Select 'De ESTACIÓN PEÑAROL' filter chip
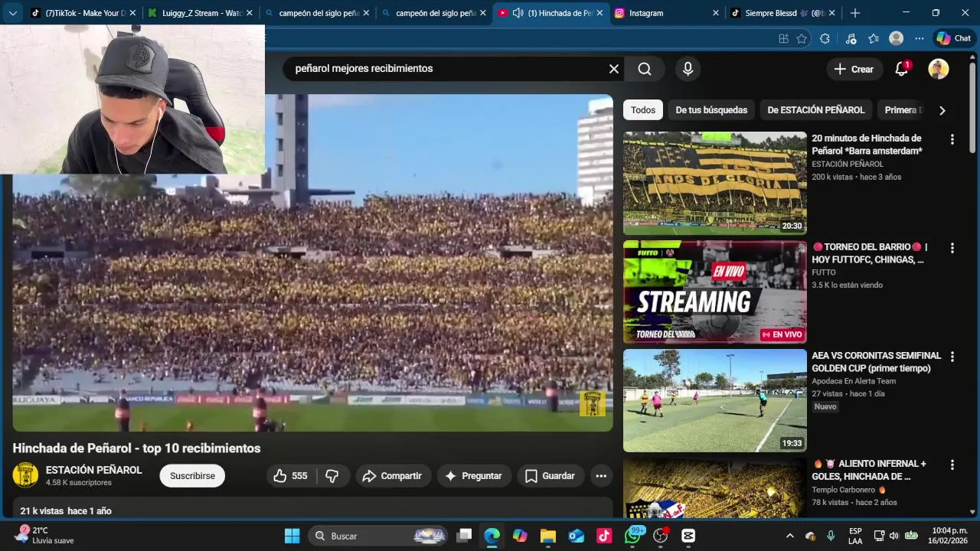Screen dimensions: 980x551 point(816,110)
